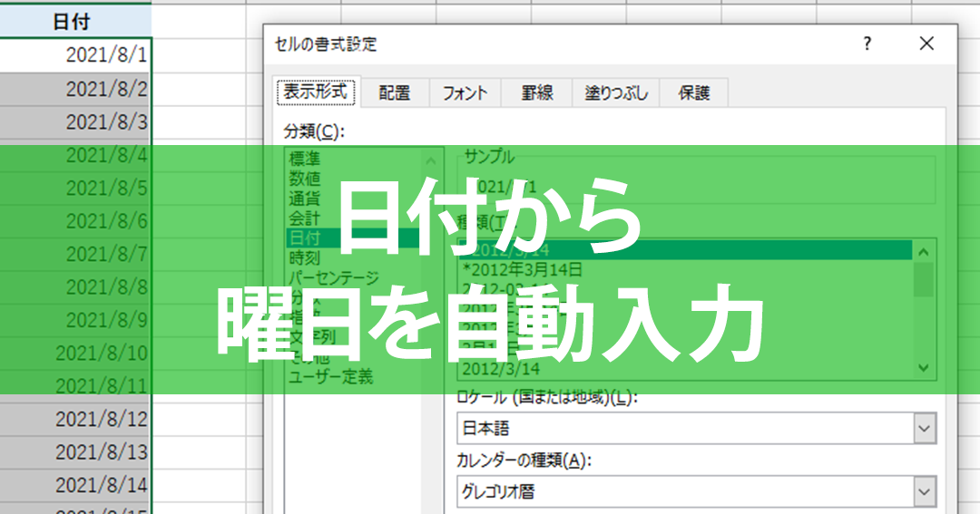Screen dimensions: 980x514
Task: Select the cell containing 2021/8/12
Action: [x=75, y=419]
